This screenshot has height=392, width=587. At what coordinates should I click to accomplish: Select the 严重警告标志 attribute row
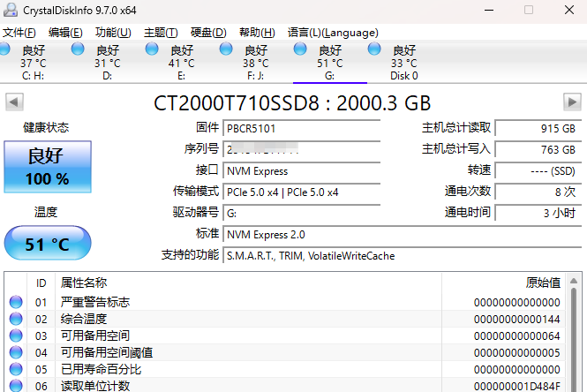pos(287,302)
